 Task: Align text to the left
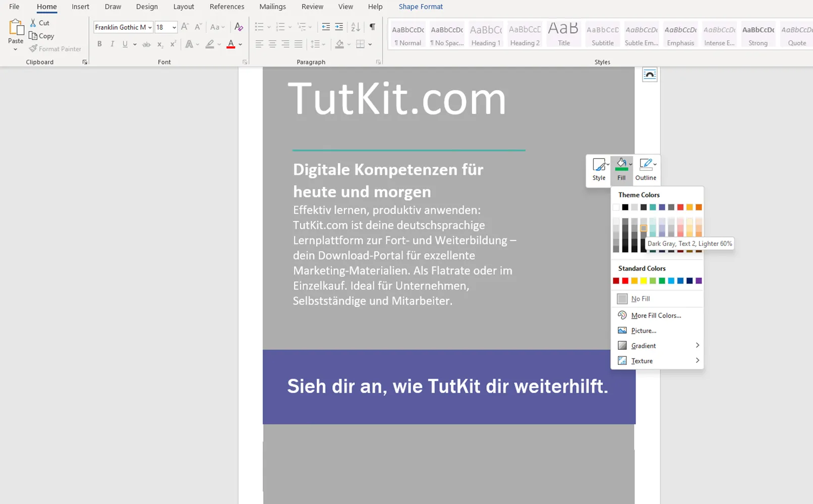click(x=259, y=44)
